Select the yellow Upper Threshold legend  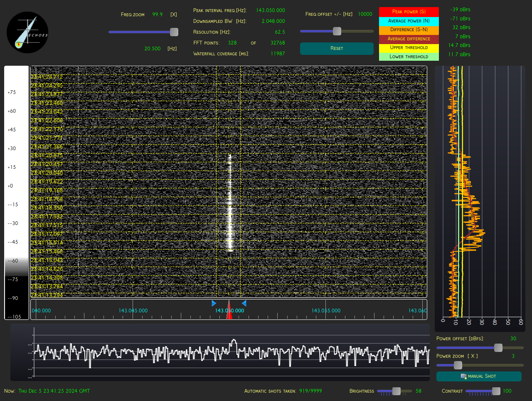[409, 48]
